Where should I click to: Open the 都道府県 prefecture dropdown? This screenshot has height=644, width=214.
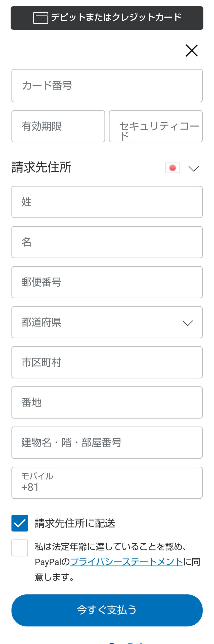[x=107, y=322]
